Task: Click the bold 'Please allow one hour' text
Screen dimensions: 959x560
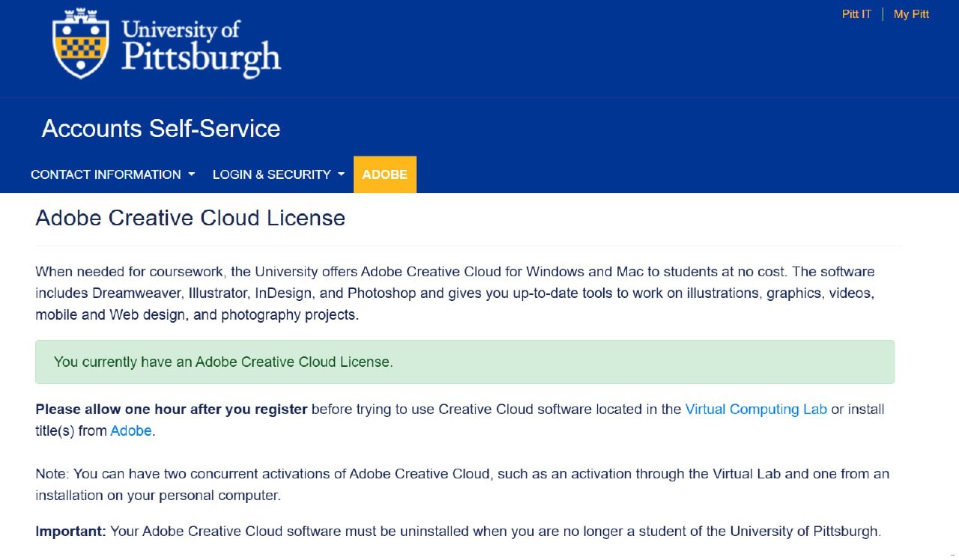Action: (x=172, y=410)
